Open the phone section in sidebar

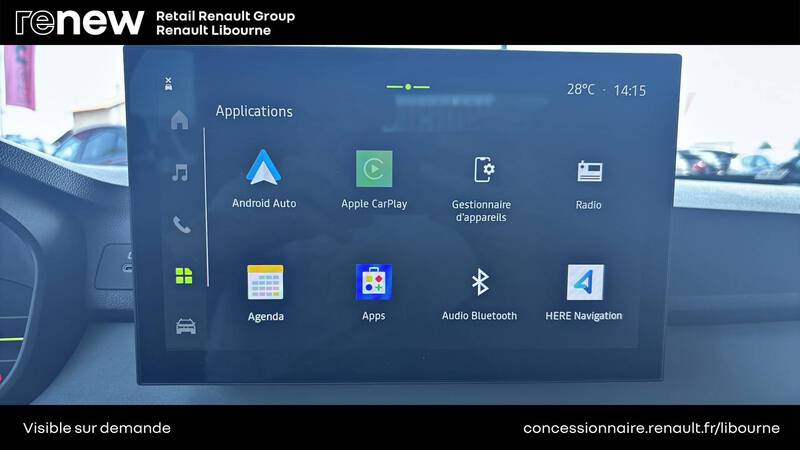pos(181,224)
